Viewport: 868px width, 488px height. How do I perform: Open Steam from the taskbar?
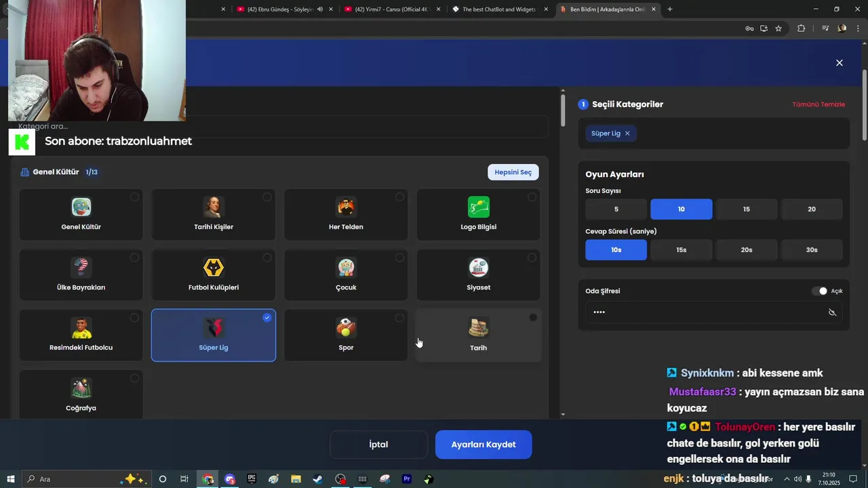pyautogui.click(x=317, y=479)
